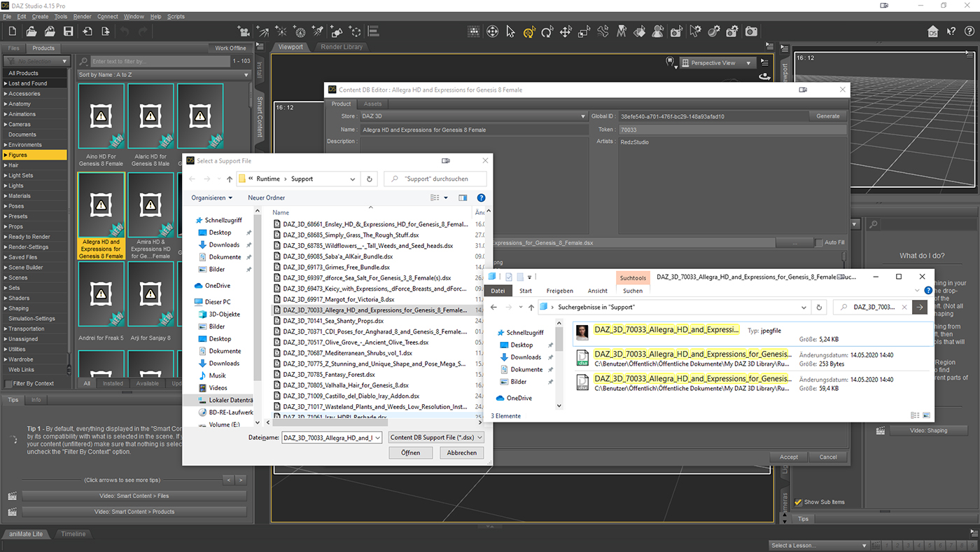Image resolution: width=980 pixels, height=552 pixels.
Task: Click the Generate button for Global ID
Action: (827, 116)
